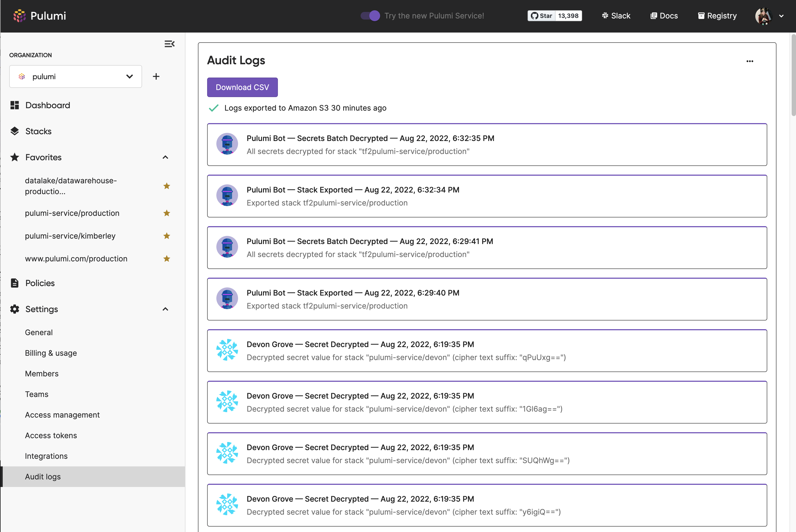Click 'Logs exported to Amazon S3 30 minutes ago'
The width and height of the screenshot is (796, 532).
click(x=305, y=108)
